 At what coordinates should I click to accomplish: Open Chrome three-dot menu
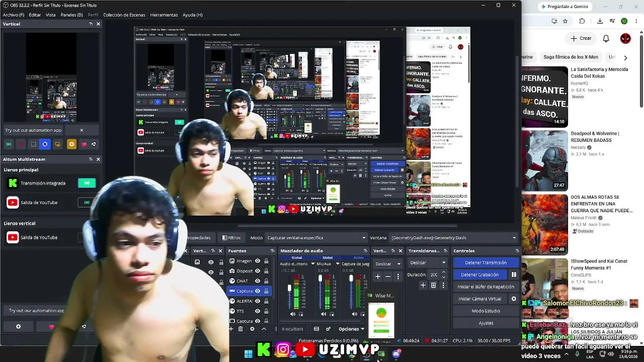tap(636, 21)
